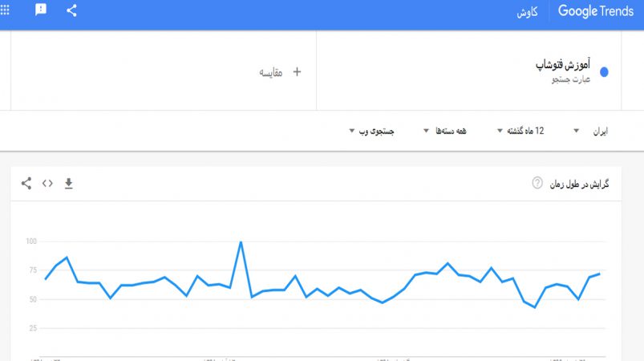This screenshot has width=644, height=361.
Task: Edit the آموزش فتوشاپ search term
Action: coord(563,65)
